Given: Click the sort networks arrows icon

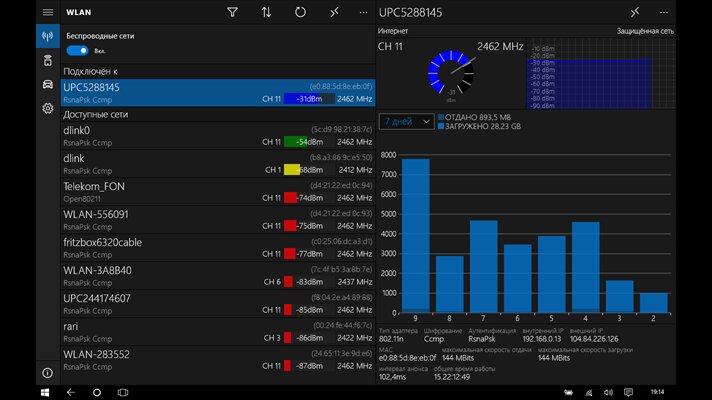Looking at the screenshot, I should (266, 12).
